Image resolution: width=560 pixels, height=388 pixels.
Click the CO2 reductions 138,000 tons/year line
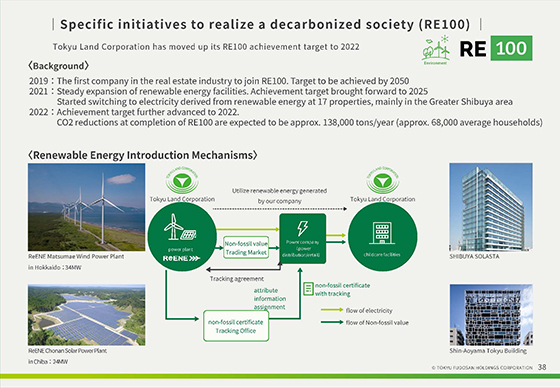300,123
